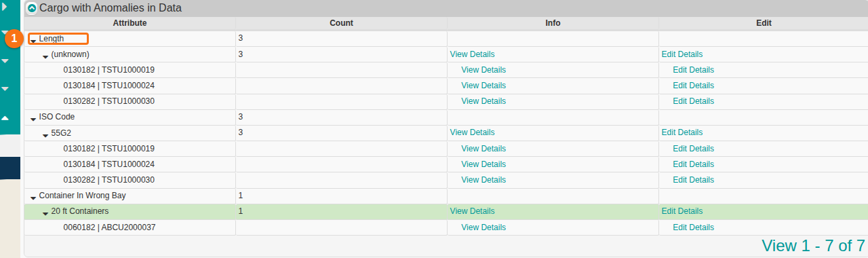
Task: Collapse the 20 ft Containers subgroup arrow
Action: [45, 213]
